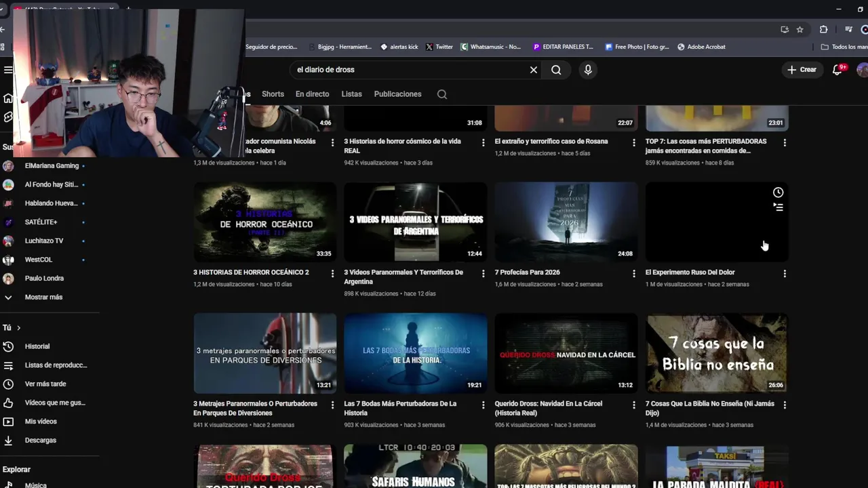868x488 pixels.
Task: Switch to the En directo tab
Action: pyautogui.click(x=312, y=94)
